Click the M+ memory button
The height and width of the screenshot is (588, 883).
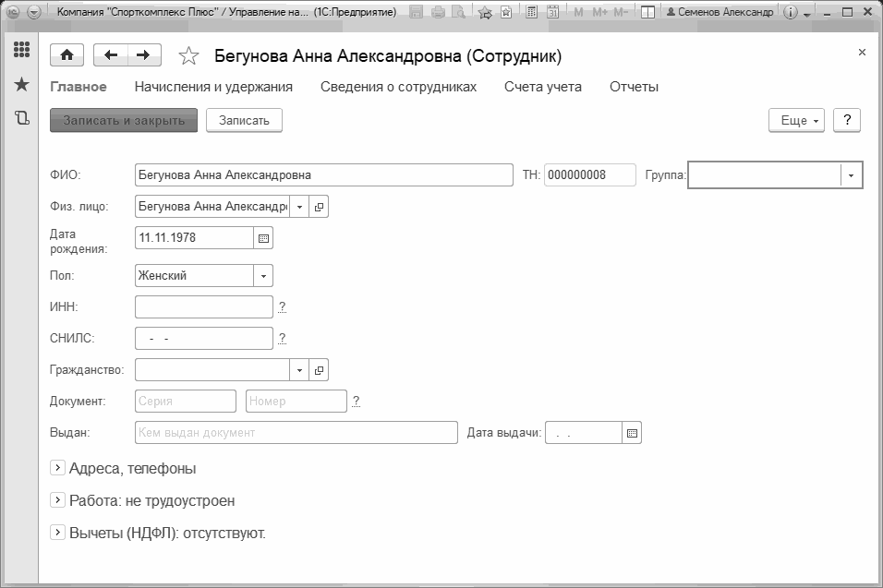pyautogui.click(x=599, y=12)
